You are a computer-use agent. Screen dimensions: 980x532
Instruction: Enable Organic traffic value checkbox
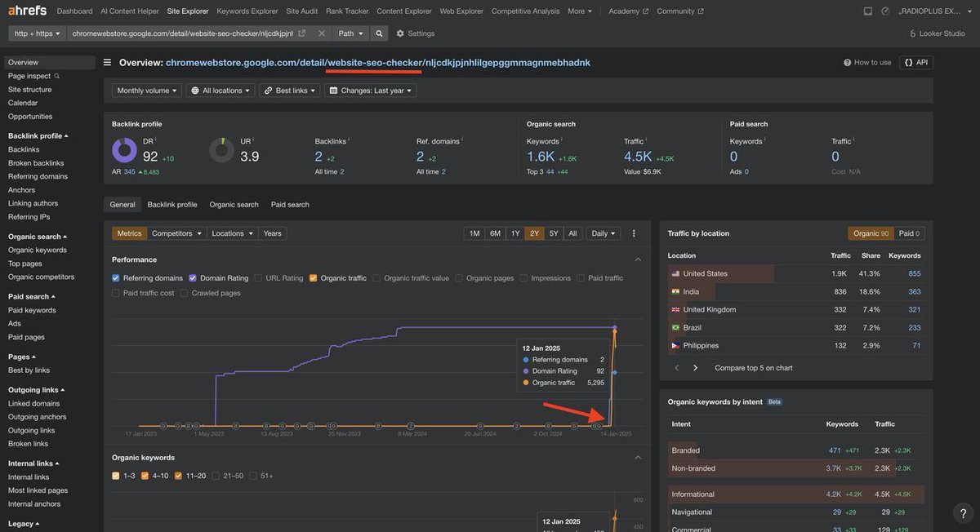tap(376, 278)
